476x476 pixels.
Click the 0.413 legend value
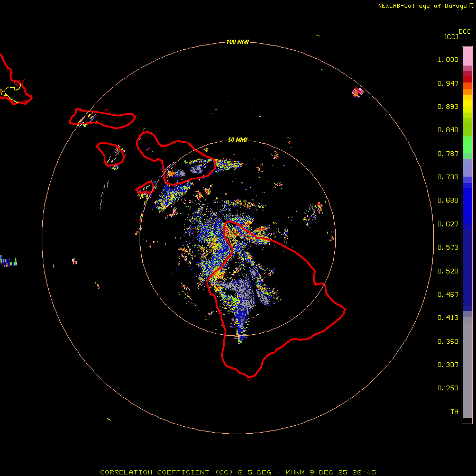point(448,318)
